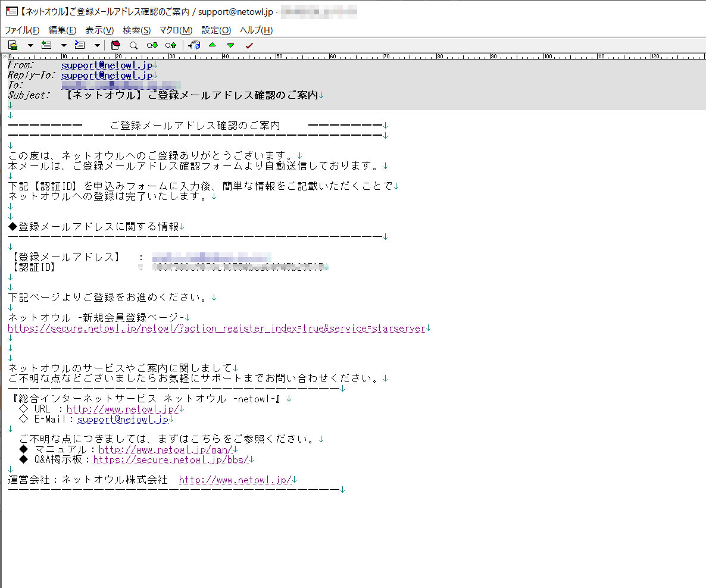
Task: Open the 設定(O) menu
Action: click(216, 30)
